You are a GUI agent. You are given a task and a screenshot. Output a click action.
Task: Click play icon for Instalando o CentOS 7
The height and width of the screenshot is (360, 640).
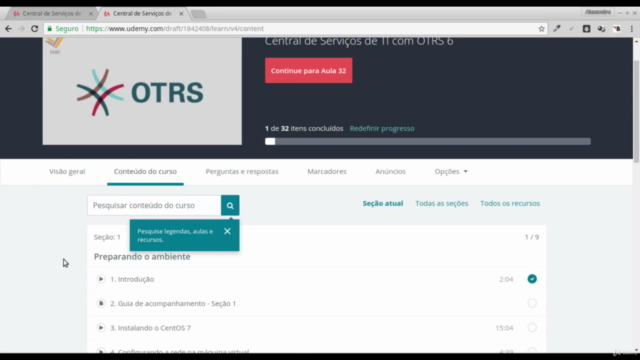click(x=101, y=328)
